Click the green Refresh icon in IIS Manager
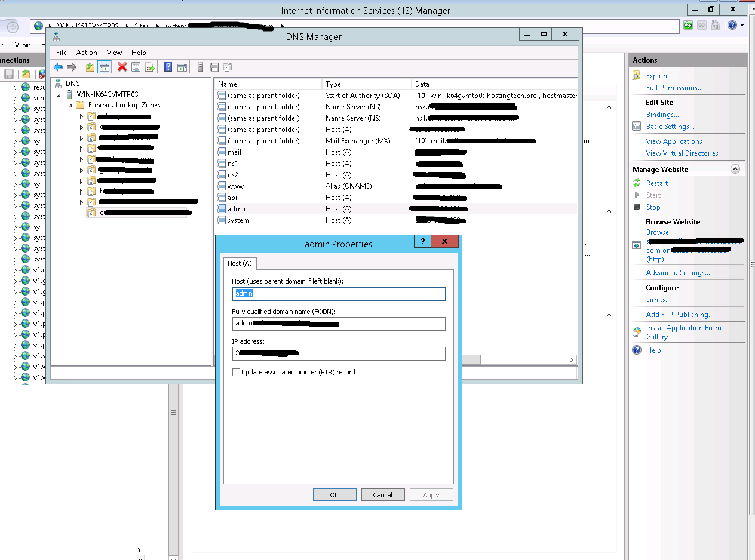 point(688,25)
